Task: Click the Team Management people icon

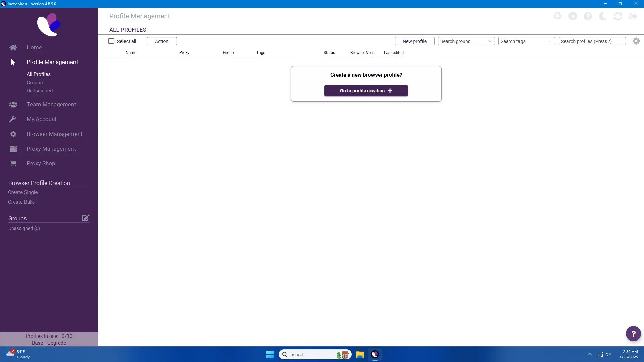Action: click(13, 104)
